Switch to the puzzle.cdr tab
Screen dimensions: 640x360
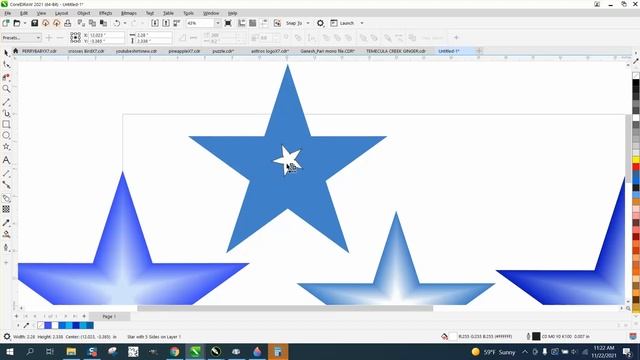click(x=223, y=51)
